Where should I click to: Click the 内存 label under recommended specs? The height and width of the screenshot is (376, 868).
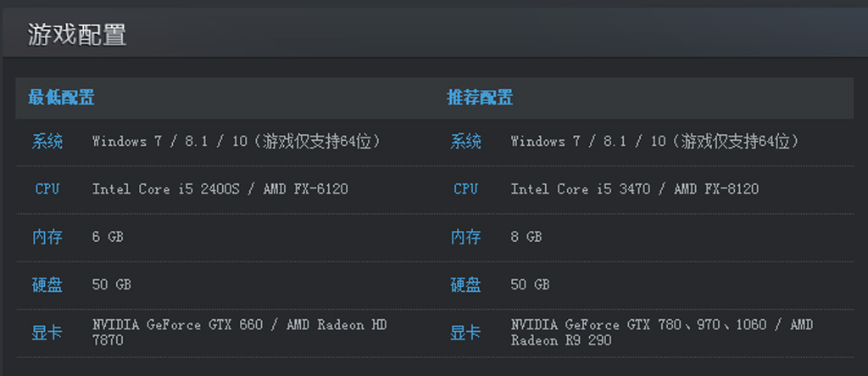[x=465, y=237]
